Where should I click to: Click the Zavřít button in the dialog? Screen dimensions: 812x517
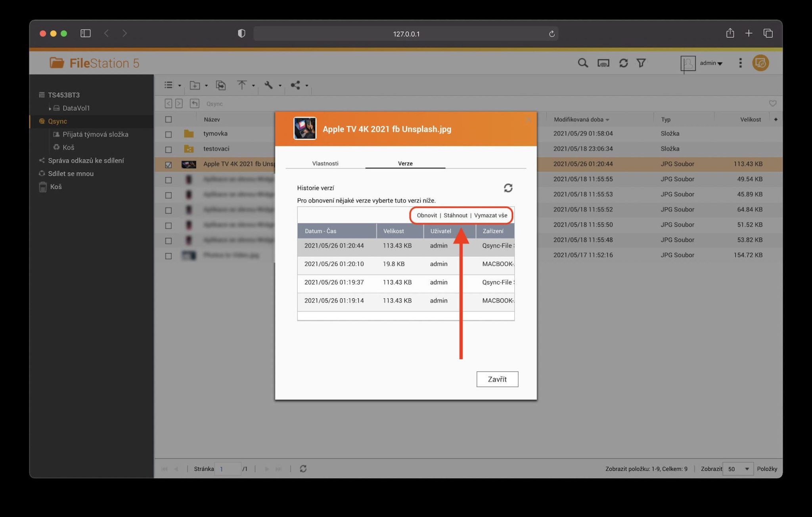(x=497, y=379)
